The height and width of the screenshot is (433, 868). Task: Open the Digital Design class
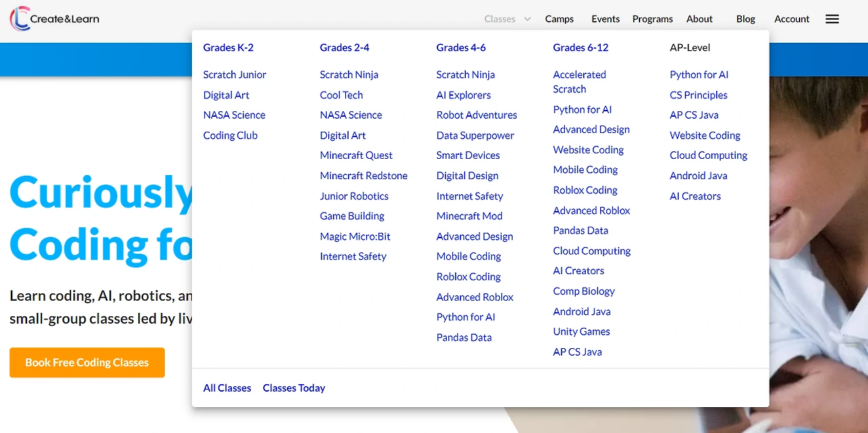[467, 176]
